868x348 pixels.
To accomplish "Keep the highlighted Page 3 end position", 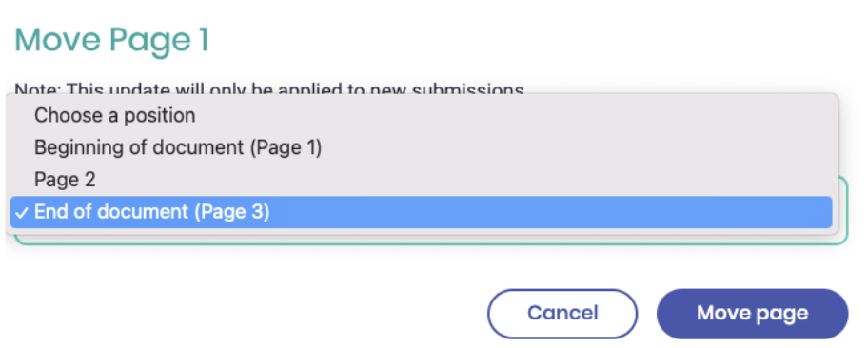I will coord(421,212).
